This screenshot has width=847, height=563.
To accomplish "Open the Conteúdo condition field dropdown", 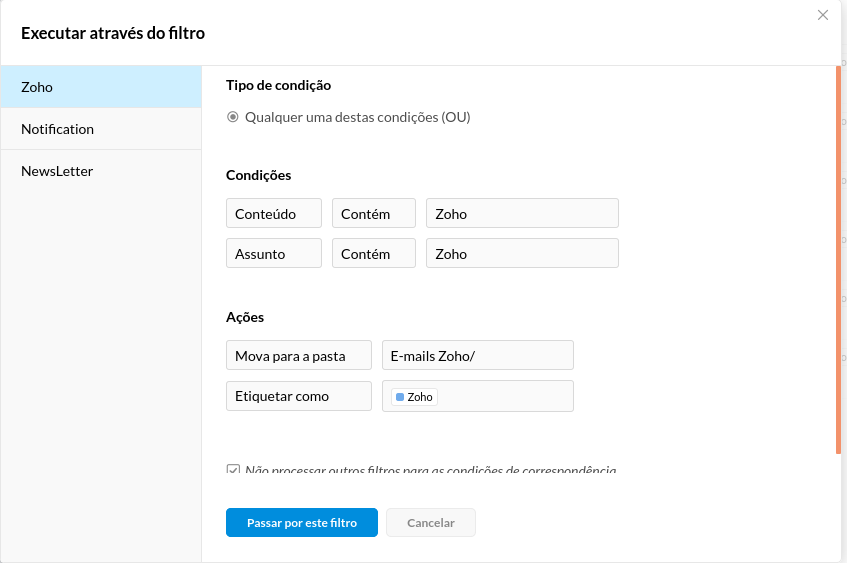I will 274,213.
